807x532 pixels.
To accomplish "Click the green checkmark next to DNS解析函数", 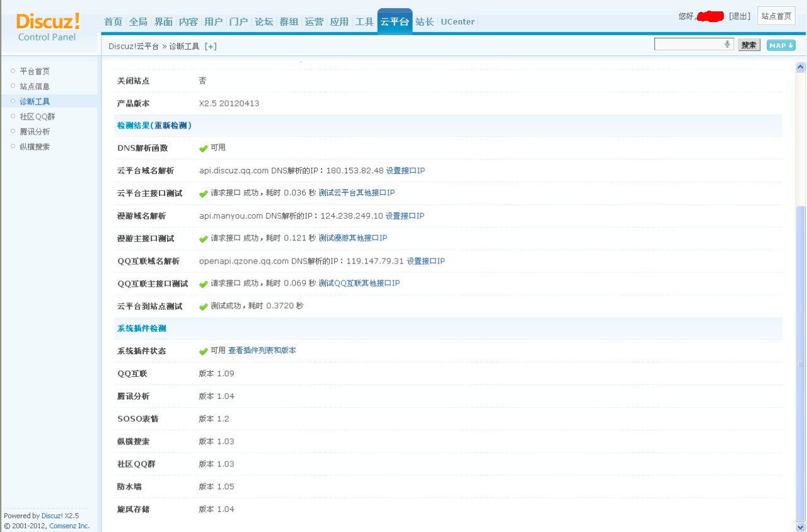I will click(x=203, y=148).
